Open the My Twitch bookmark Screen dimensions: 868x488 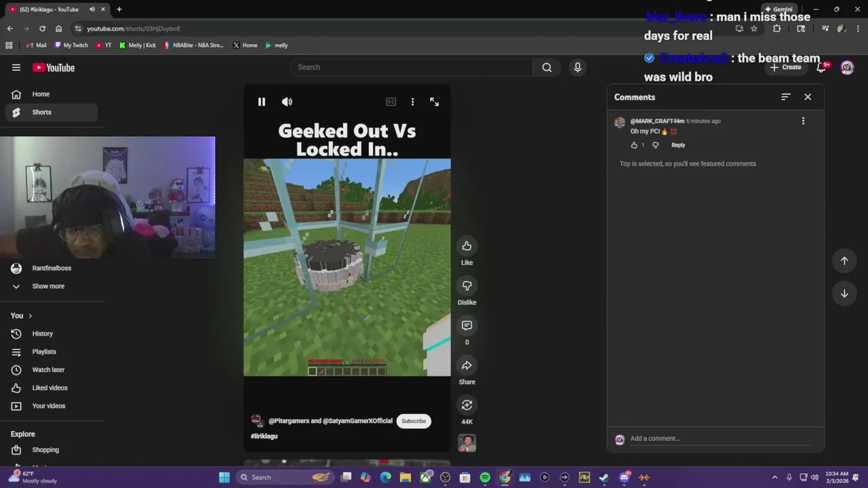click(71, 45)
